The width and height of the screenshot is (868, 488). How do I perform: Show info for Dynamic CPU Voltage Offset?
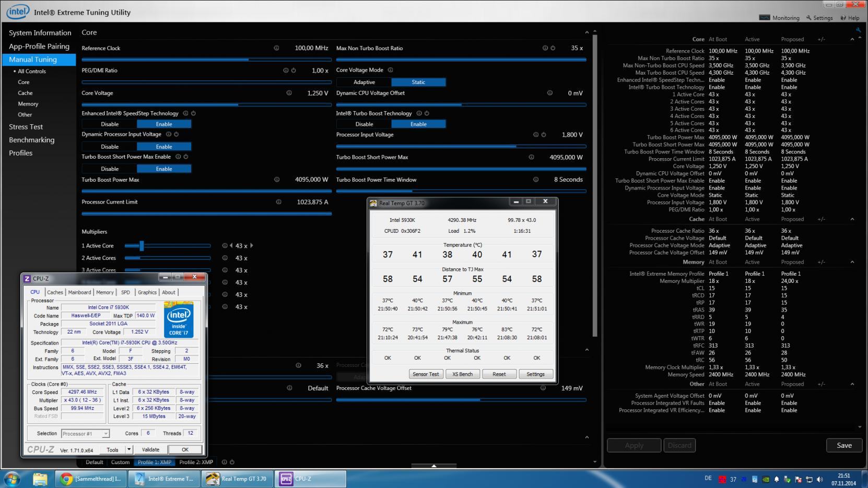(x=549, y=93)
